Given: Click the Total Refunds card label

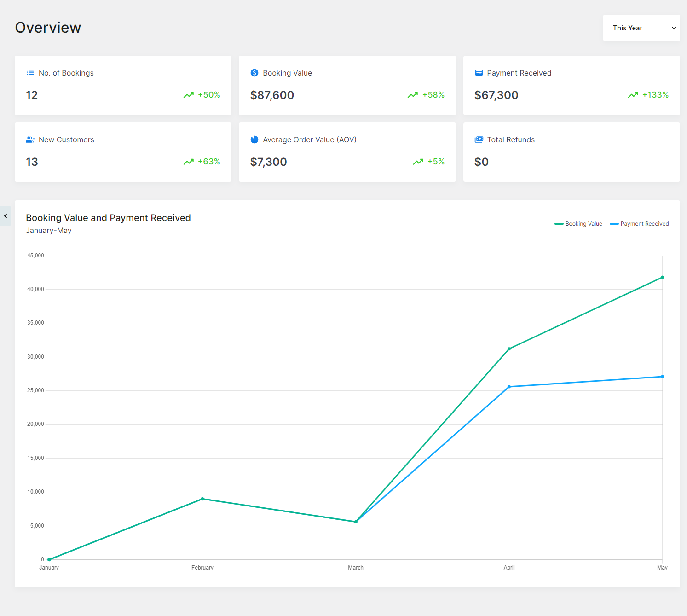Looking at the screenshot, I should [511, 139].
